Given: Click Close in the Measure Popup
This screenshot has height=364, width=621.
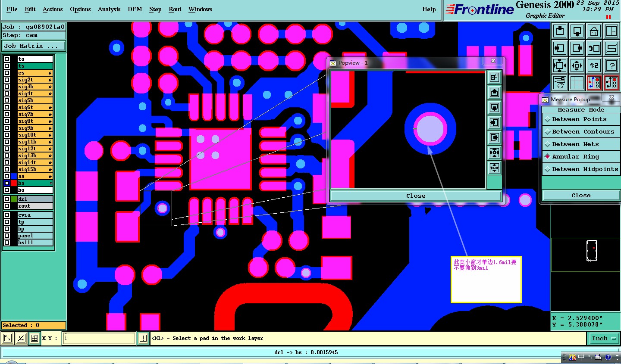Looking at the screenshot, I should click(581, 196).
